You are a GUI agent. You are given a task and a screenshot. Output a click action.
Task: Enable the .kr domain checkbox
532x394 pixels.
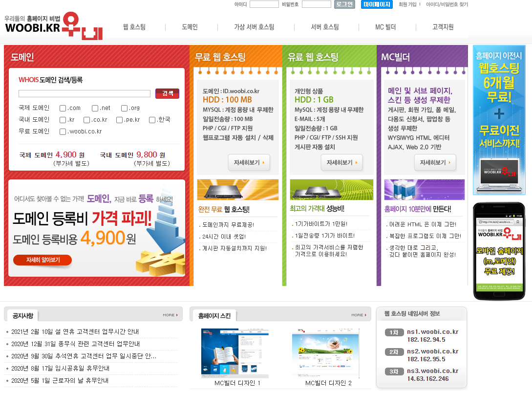click(x=63, y=120)
